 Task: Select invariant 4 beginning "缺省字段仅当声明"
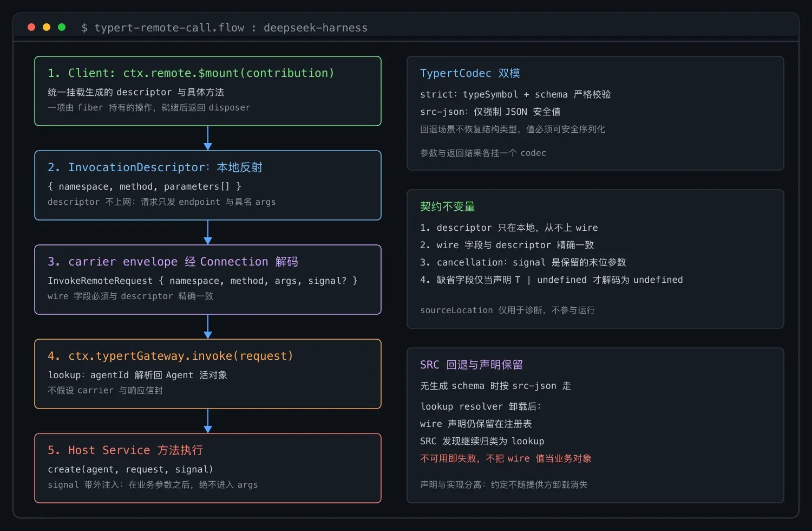(x=552, y=280)
